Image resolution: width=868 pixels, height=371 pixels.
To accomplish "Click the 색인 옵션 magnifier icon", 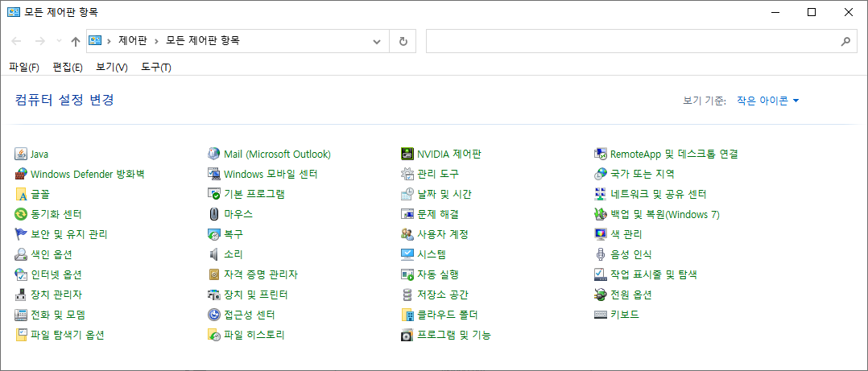I will [x=21, y=254].
